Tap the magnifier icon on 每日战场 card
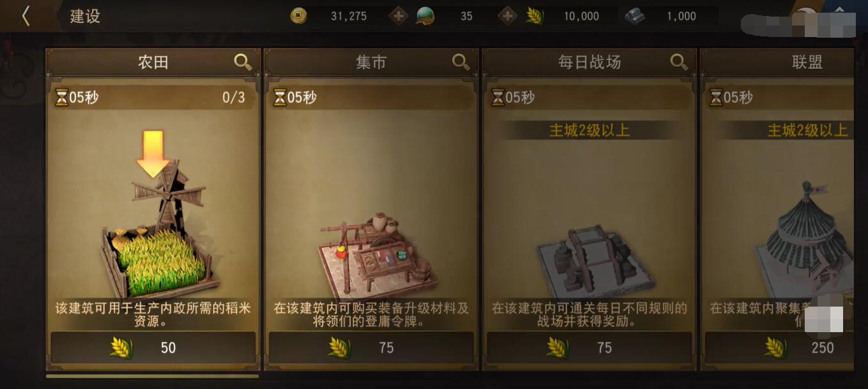The image size is (868, 389). [x=679, y=62]
